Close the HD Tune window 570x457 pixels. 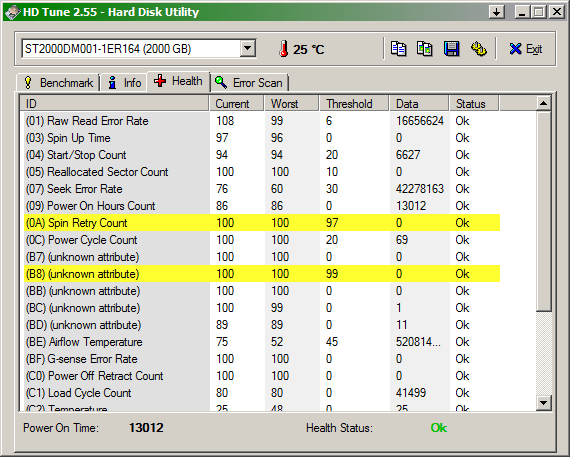(556, 12)
